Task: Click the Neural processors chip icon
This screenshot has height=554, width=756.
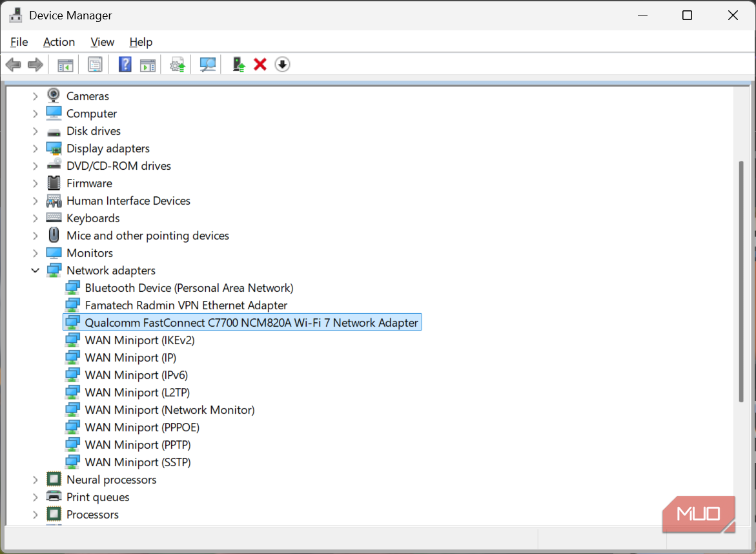Action: click(54, 479)
